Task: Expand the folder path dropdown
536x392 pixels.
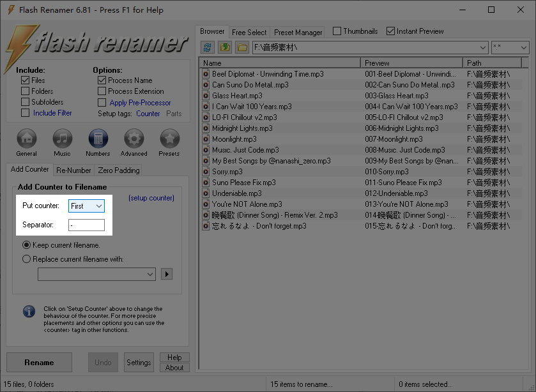Action: click(482, 47)
